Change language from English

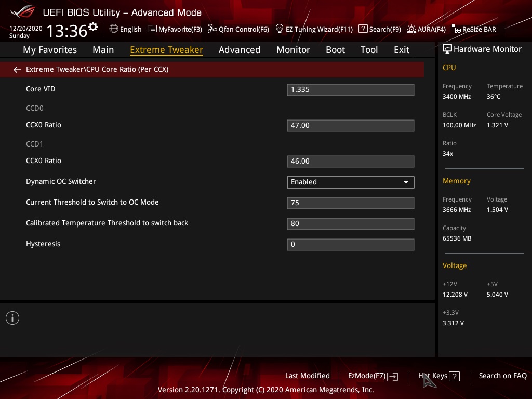pos(130,29)
